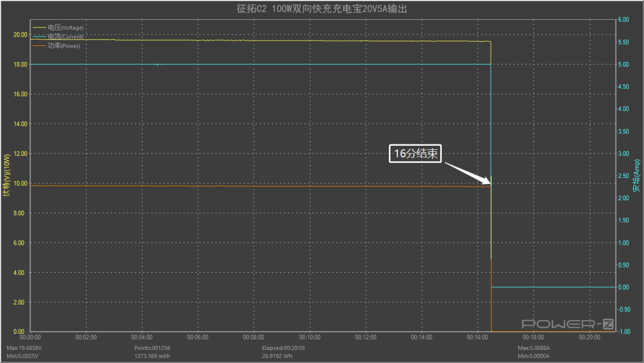The height and width of the screenshot is (363, 644).
Task: Click the -0.50 tick on ampere axis
Action: click(624, 309)
